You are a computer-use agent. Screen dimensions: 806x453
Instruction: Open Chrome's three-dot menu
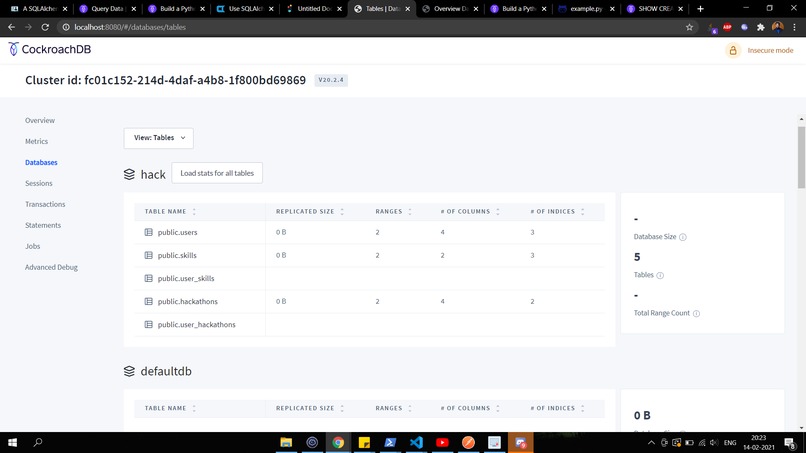tap(794, 27)
